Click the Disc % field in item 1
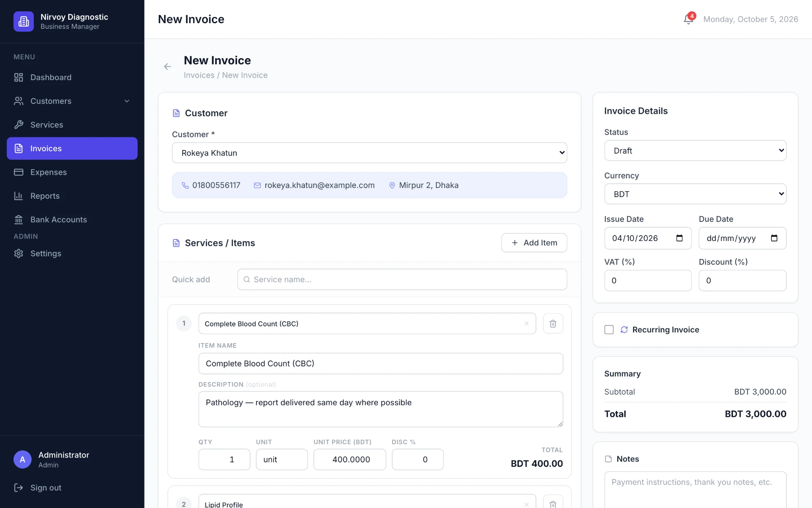This screenshot has height=508, width=812. 417,459
